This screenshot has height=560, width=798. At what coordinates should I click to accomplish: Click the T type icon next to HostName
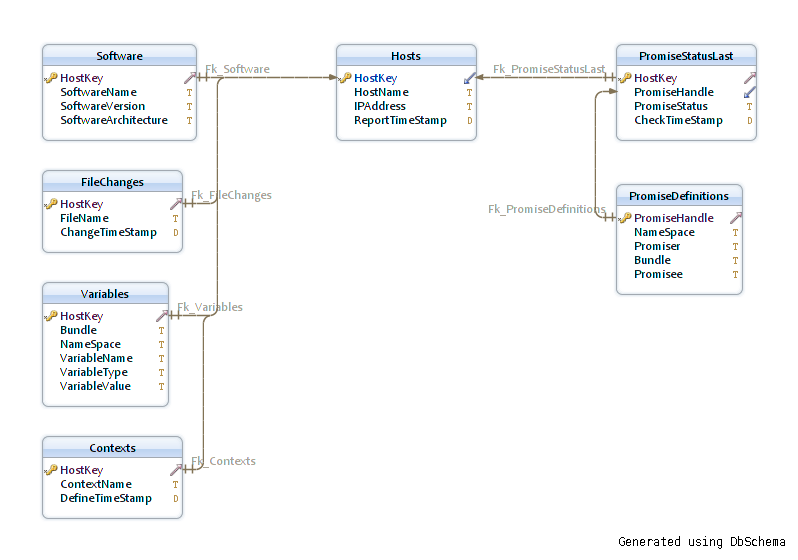pos(469,93)
